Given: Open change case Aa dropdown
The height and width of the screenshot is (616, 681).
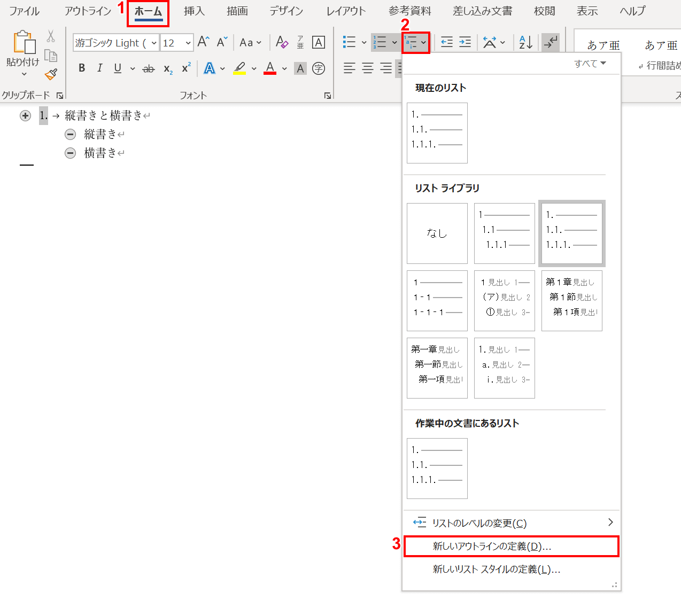Looking at the screenshot, I should point(251,42).
